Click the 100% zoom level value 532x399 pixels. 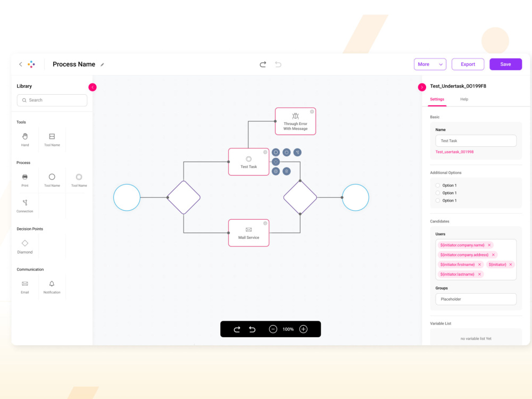click(x=288, y=329)
